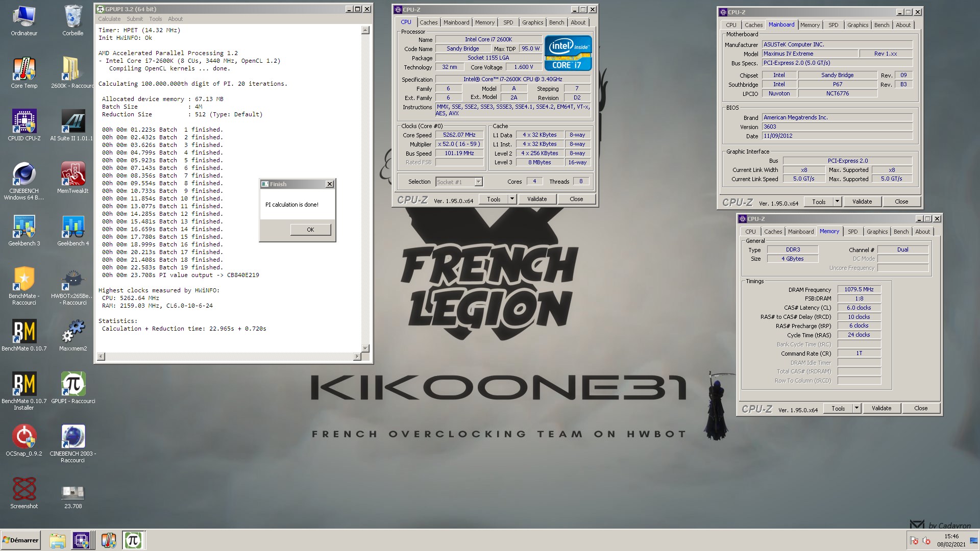Open Graphics tab in Memory CPU-Z window
Viewport: 980px width, 551px height.
click(877, 232)
